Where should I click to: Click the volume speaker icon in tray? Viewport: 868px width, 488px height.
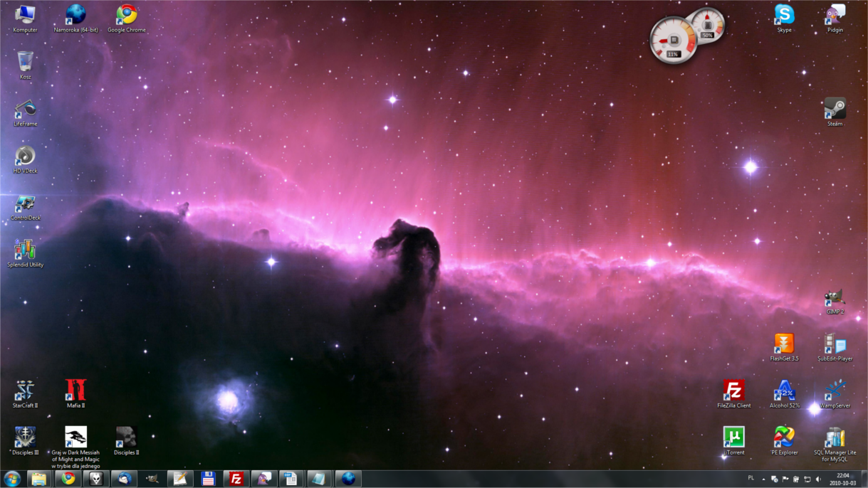[x=817, y=479]
